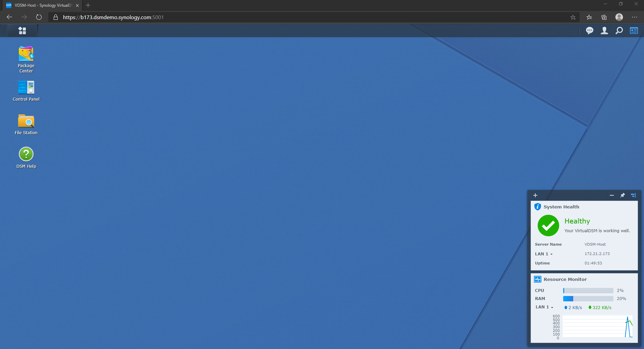Add a widget with the plus button
This screenshot has height=349, width=644.
pos(535,195)
